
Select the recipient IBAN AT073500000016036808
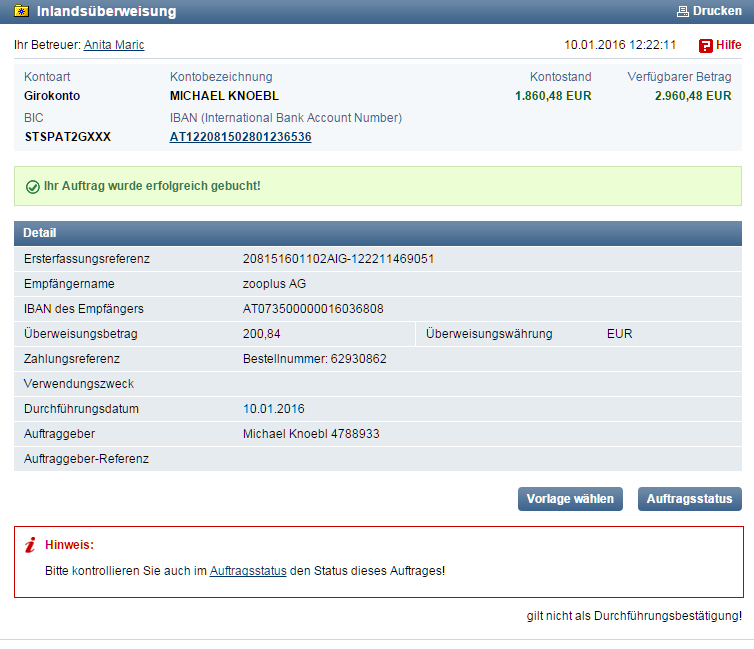tap(313, 309)
